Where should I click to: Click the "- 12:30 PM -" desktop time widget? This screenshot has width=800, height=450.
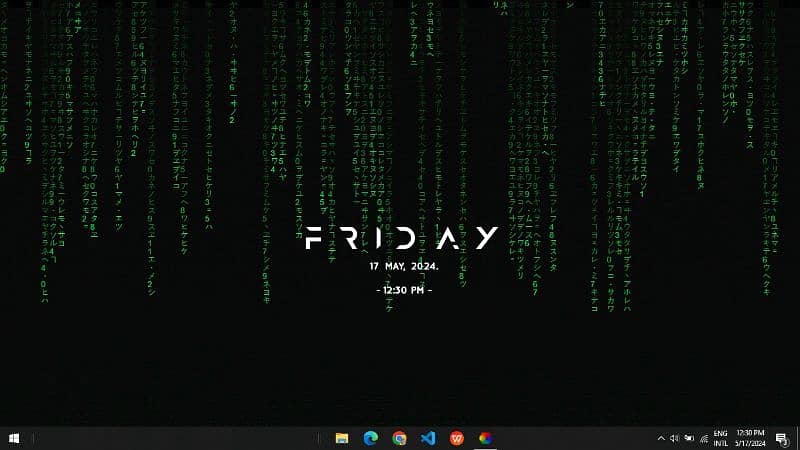click(x=404, y=289)
